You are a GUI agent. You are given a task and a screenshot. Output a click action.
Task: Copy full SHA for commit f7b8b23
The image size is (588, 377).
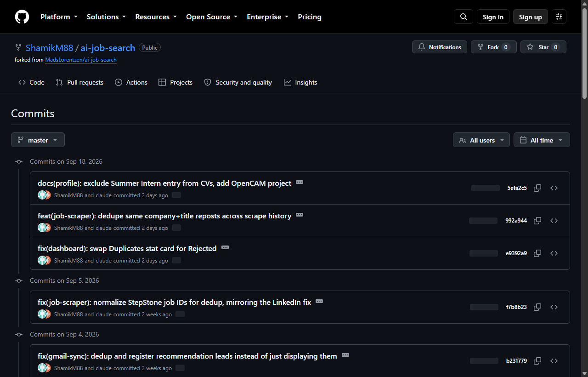click(537, 307)
